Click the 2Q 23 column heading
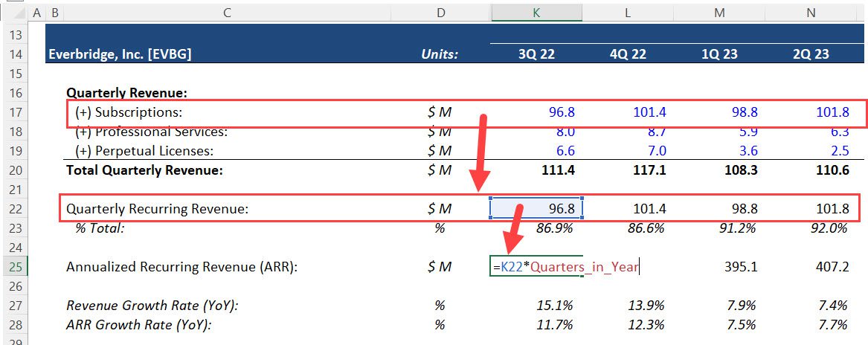Viewport: 868px width, 345px height. (810, 54)
